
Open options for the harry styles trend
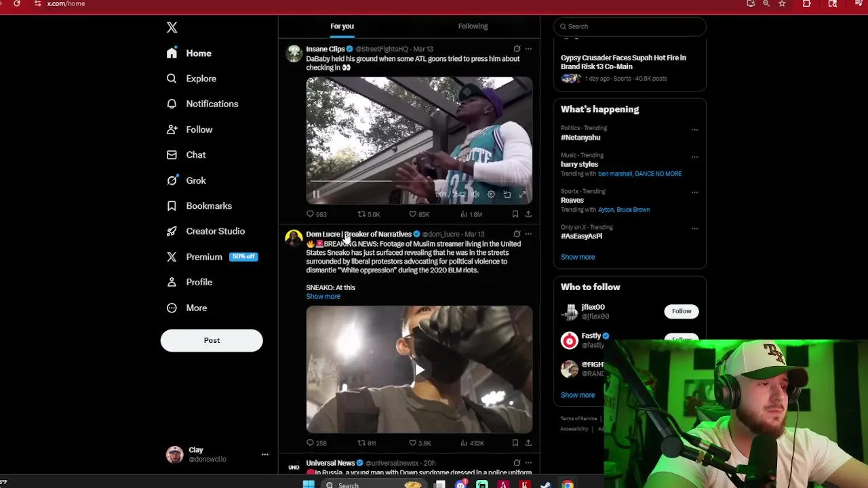point(694,157)
